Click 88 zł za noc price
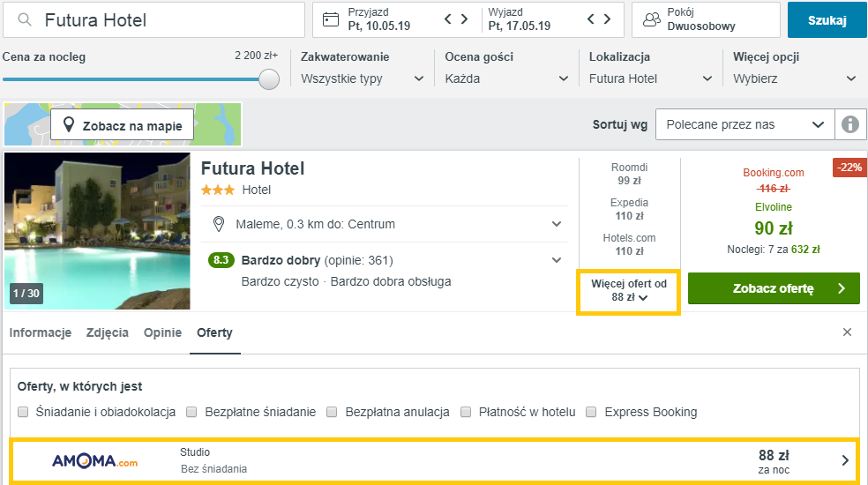 point(774,462)
